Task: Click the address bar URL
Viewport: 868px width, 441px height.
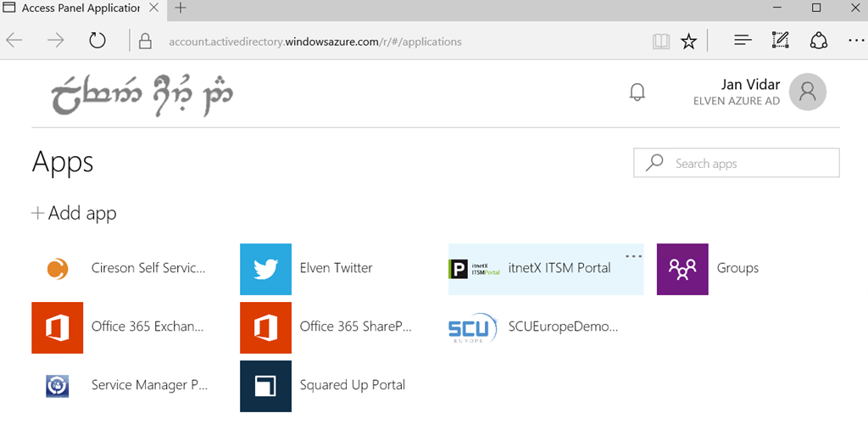Action: [315, 42]
